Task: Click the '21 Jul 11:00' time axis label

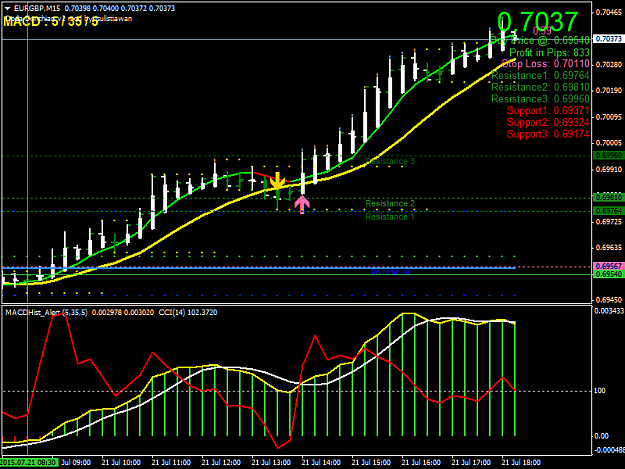Action: pos(171,462)
